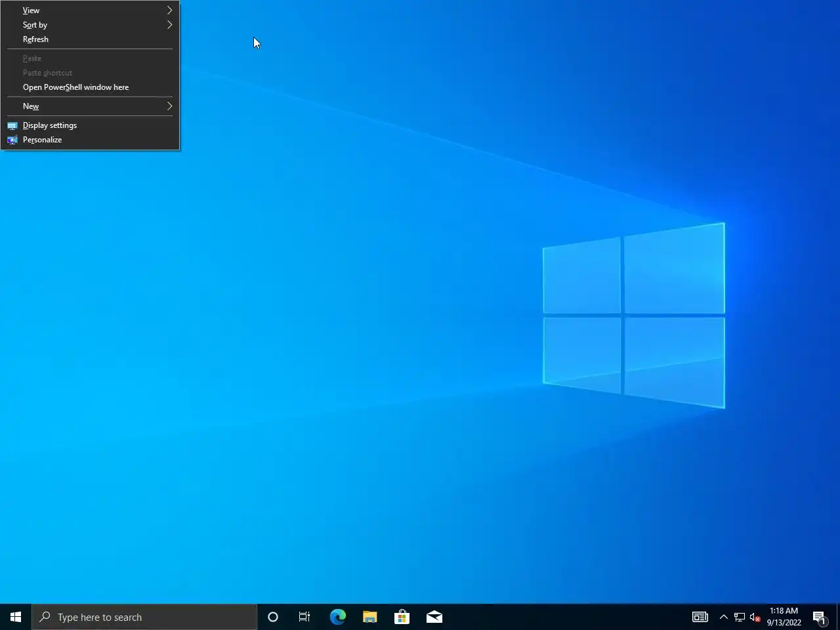This screenshot has height=630, width=840.
Task: Open News and interests taskbar icon
Action: [700, 617]
